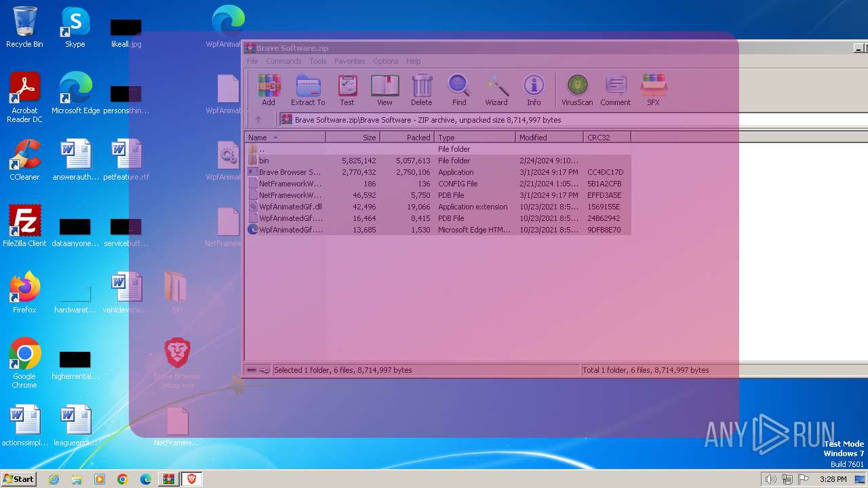Open the Start menu

pyautogui.click(x=18, y=479)
